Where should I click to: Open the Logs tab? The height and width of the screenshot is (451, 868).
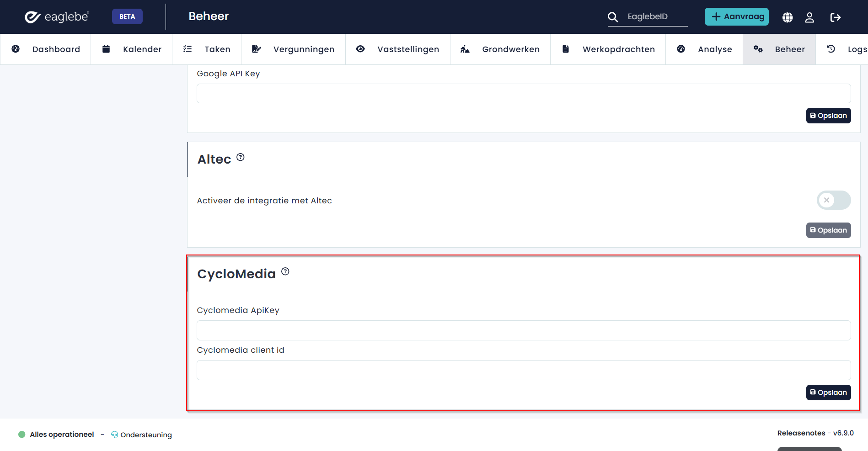pyautogui.click(x=842, y=49)
